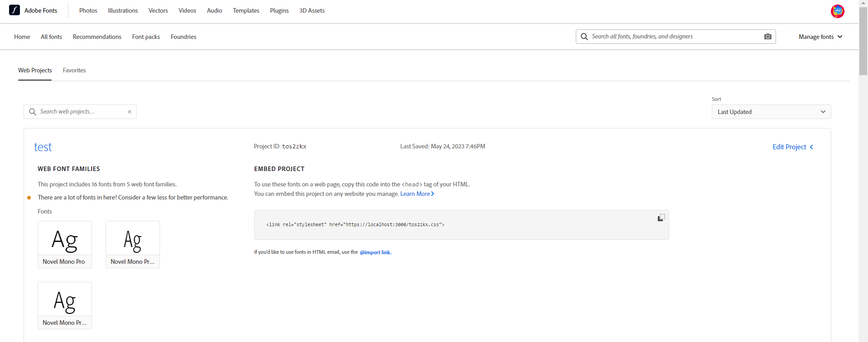This screenshot has height=342, width=868.
Task: Go to the Foundries page
Action: [183, 37]
